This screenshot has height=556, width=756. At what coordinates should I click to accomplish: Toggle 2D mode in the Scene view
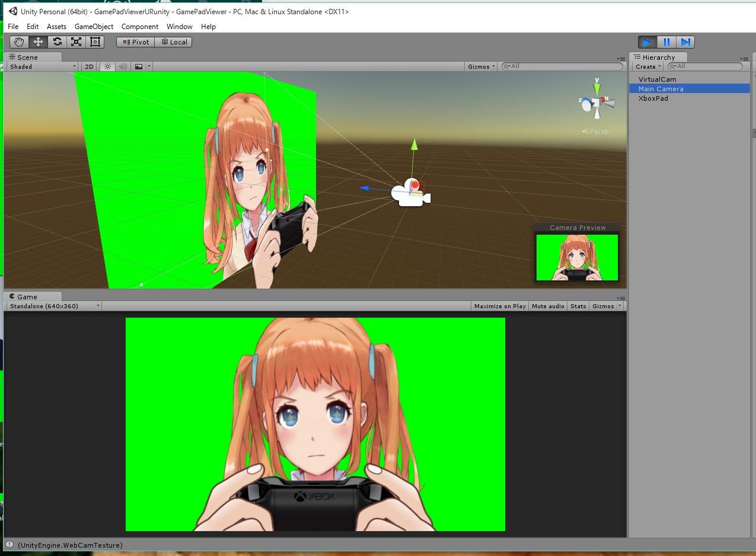tap(89, 66)
